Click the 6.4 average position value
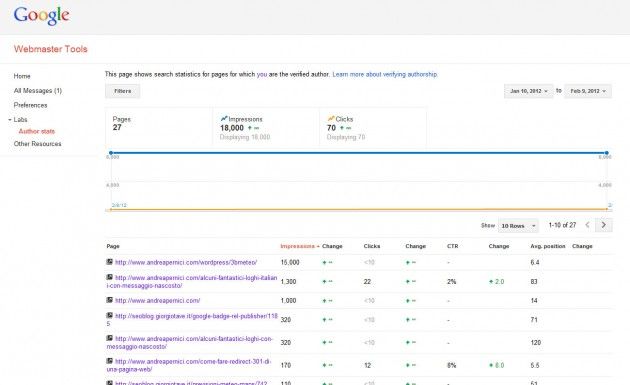Viewport: 630px width, 385px height. click(x=535, y=262)
